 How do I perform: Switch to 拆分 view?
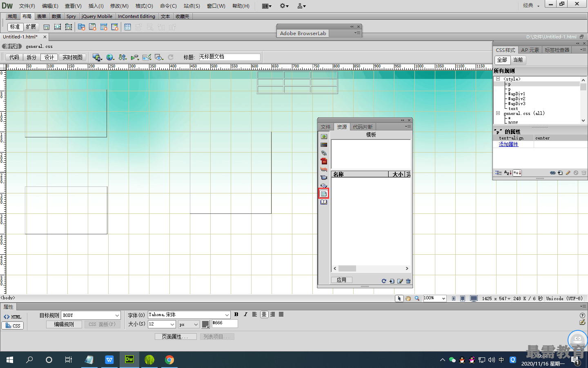[31, 57]
